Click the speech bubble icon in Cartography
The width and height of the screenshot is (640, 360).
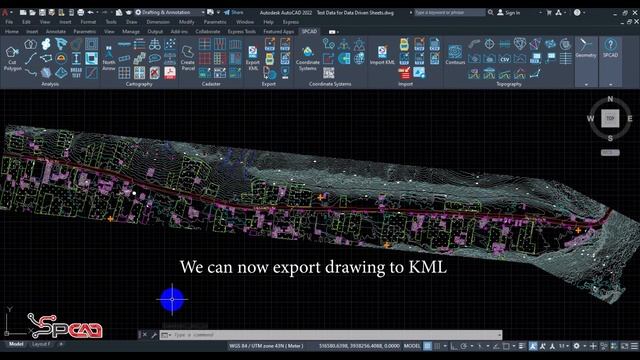click(x=154, y=59)
